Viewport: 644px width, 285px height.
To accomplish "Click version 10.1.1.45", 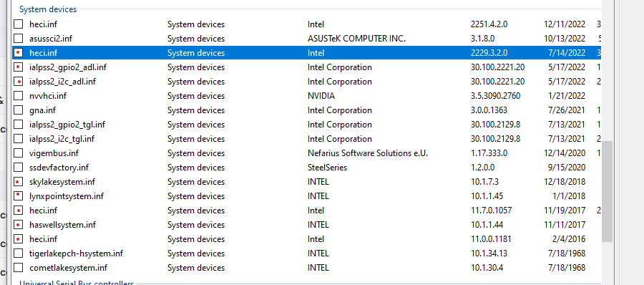I will coord(487,196).
